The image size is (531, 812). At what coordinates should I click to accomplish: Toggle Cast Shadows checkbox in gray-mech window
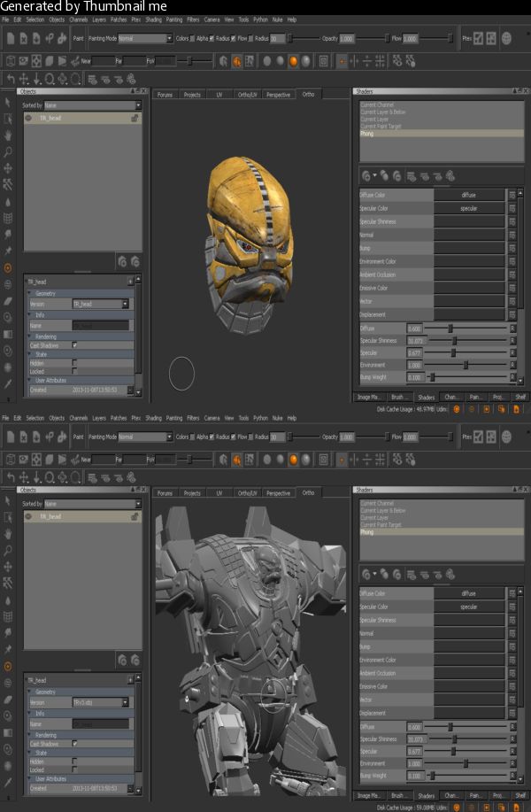[x=74, y=743]
